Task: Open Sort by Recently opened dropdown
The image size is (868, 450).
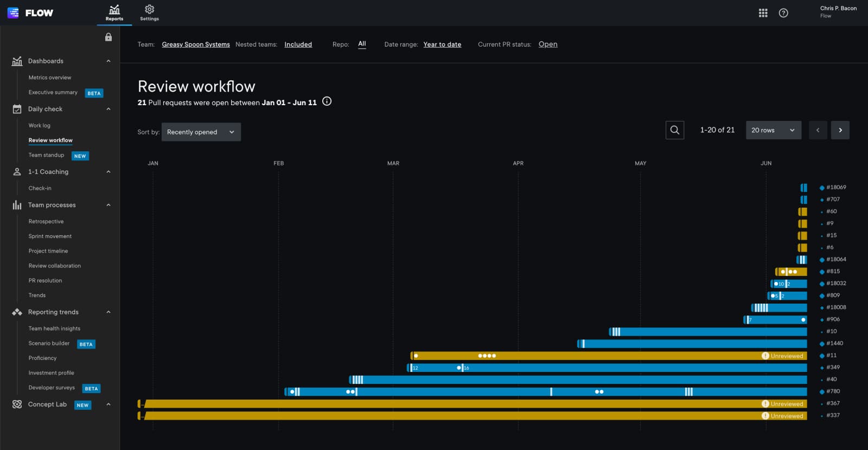Action: click(201, 132)
